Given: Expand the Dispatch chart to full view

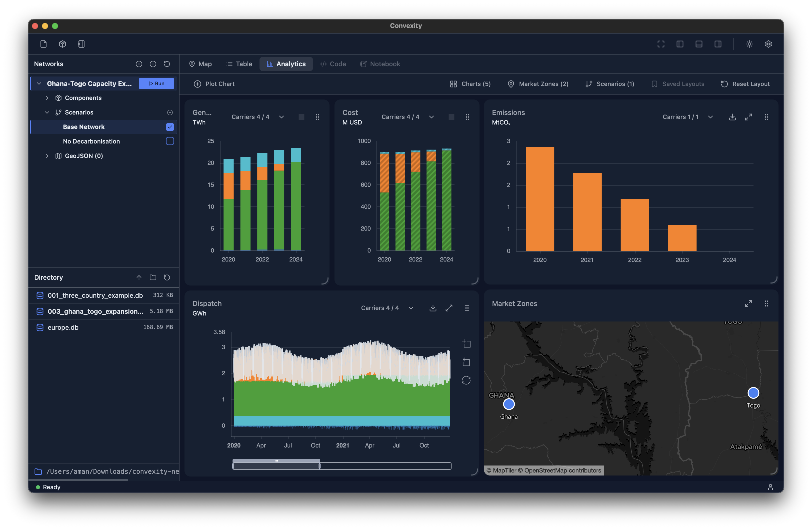Looking at the screenshot, I should pyautogui.click(x=449, y=308).
